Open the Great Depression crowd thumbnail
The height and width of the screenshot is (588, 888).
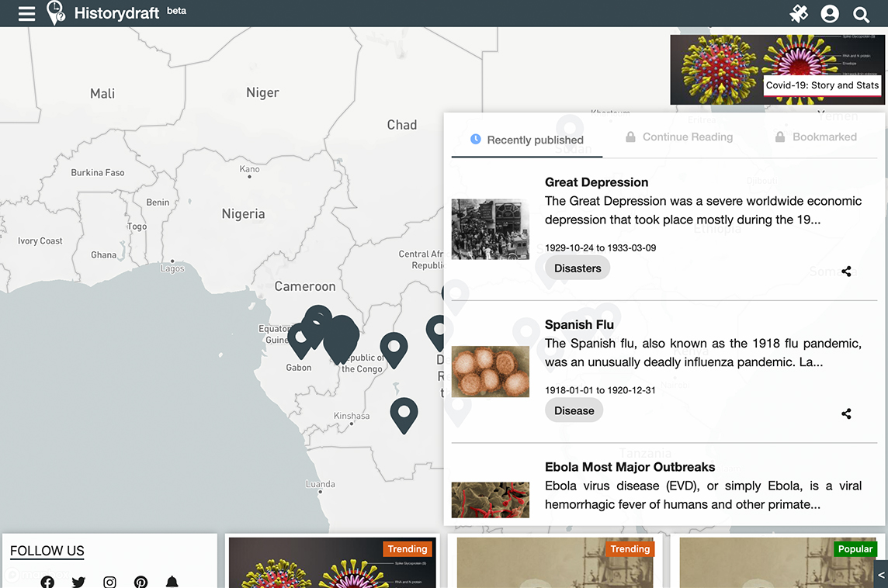[490, 229]
